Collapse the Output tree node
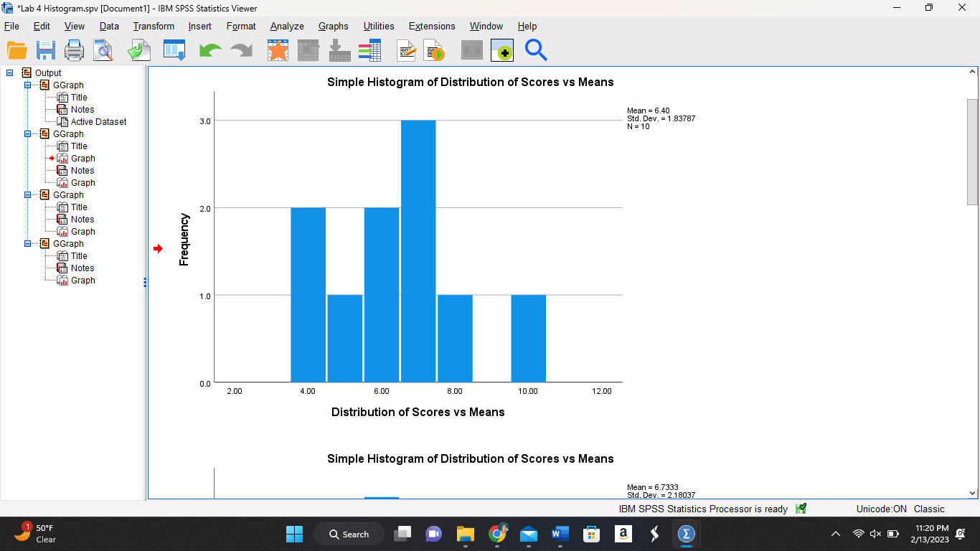The width and height of the screenshot is (980, 551). [x=9, y=72]
